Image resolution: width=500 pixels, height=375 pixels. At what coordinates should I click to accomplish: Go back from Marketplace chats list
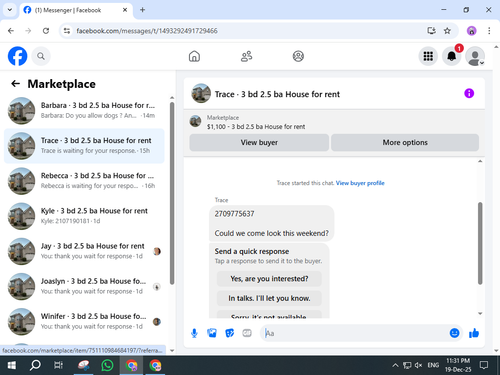15,83
